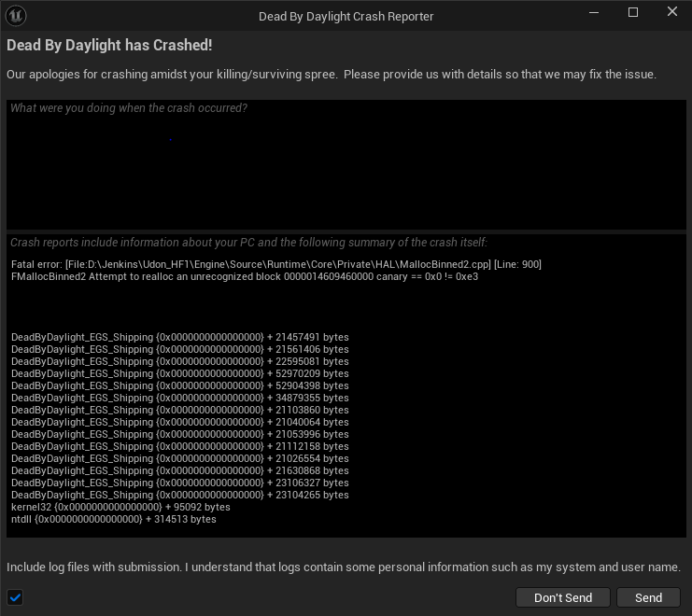Click the stack line + 23104265 bytes
The image size is (692, 616).
point(179,495)
